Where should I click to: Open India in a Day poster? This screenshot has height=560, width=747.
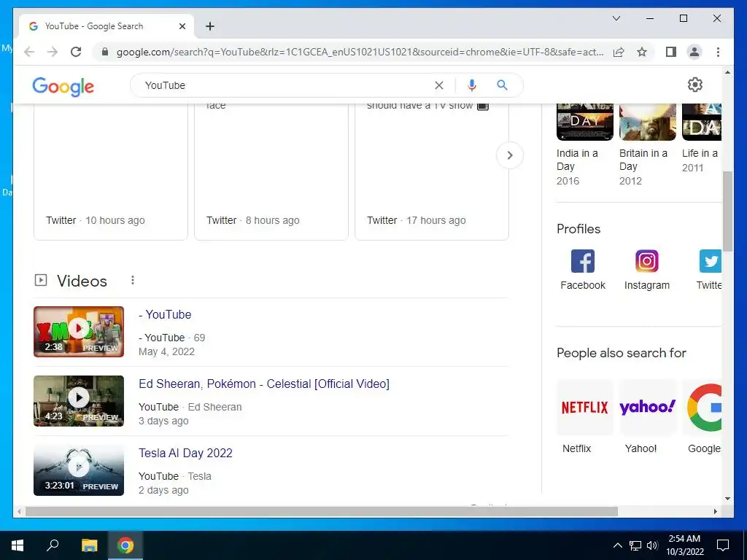coord(585,122)
